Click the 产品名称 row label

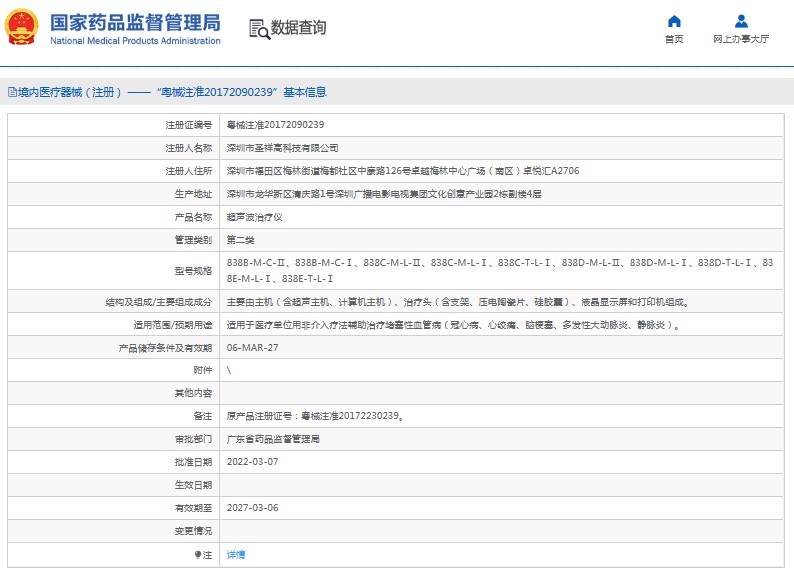[193, 217]
